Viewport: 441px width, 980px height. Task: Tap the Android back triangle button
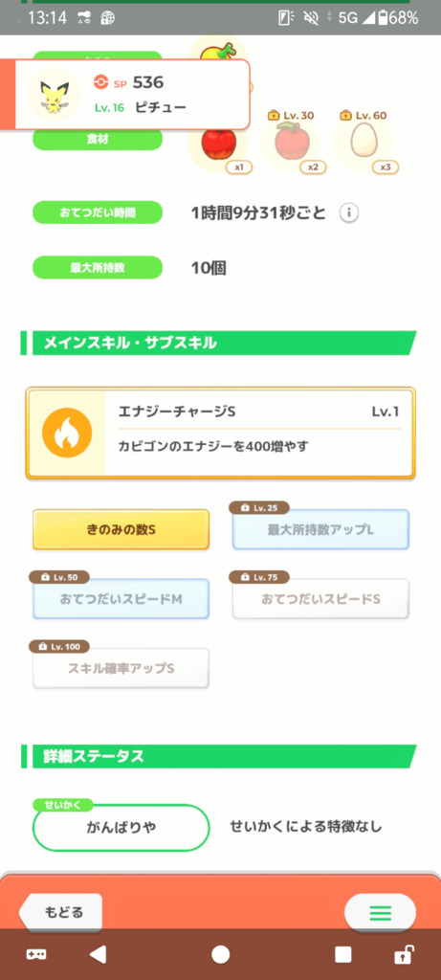coord(98,954)
